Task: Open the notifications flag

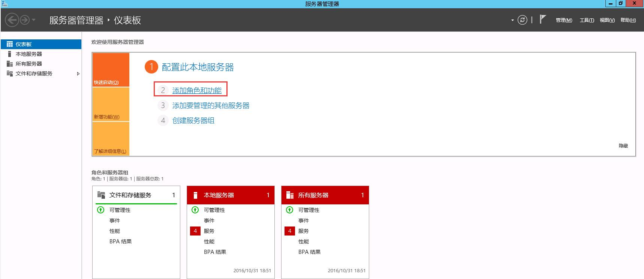Action: (542, 19)
